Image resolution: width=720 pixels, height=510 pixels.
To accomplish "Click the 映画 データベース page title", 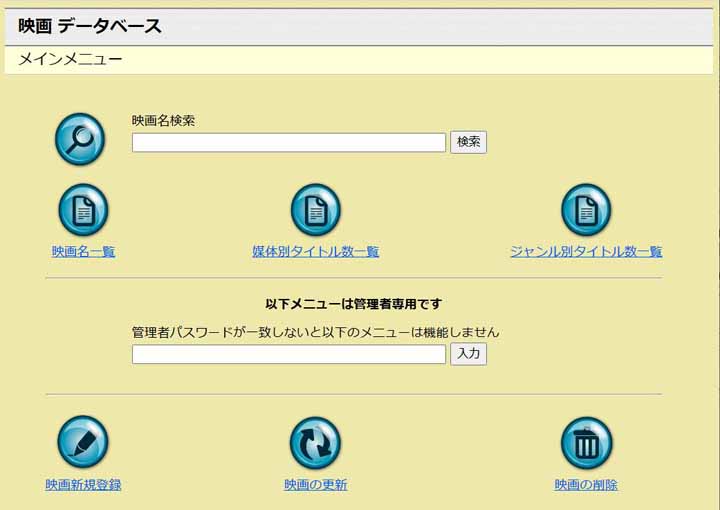I will [90, 27].
